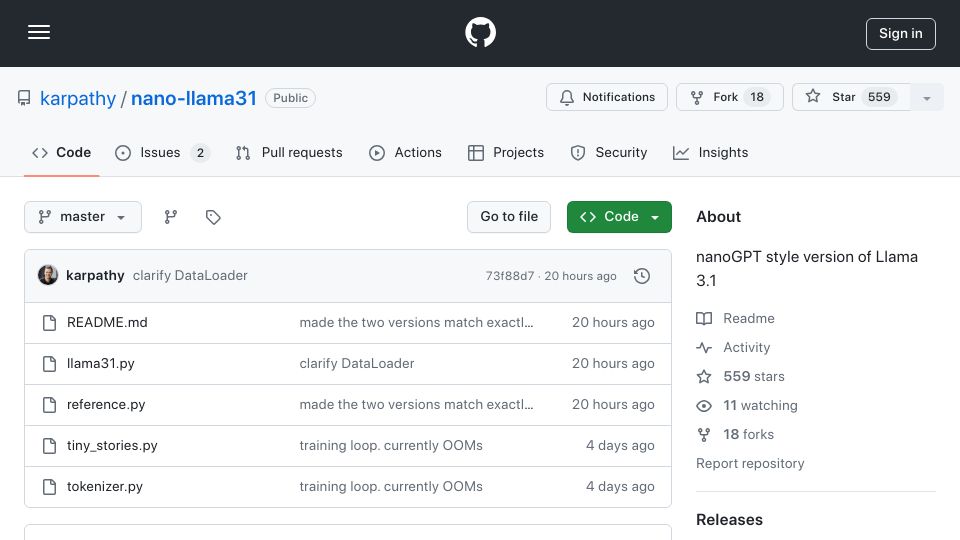This screenshot has height=540, width=960.
Task: Click tokenizer.py's 4 days ago timestamp
Action: tap(620, 487)
